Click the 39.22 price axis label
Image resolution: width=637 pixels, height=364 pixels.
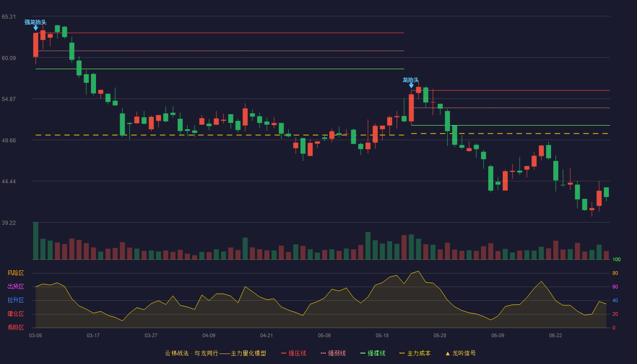tap(9, 223)
